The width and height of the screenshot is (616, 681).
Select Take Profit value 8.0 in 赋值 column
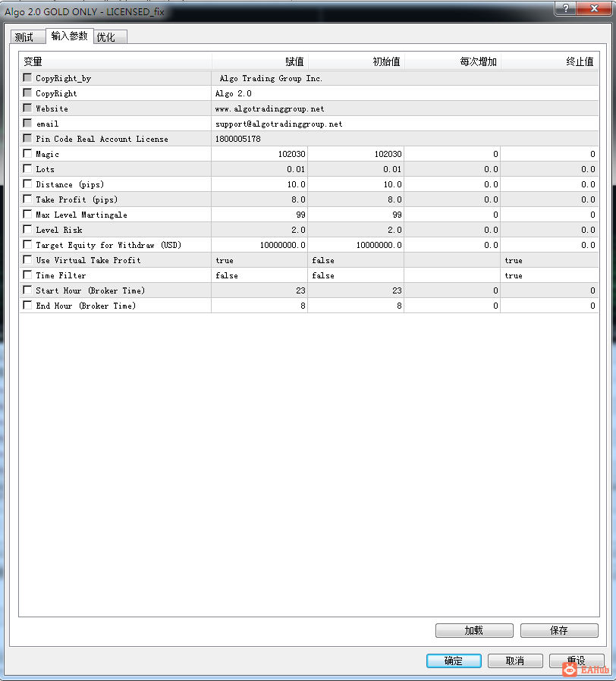point(259,199)
